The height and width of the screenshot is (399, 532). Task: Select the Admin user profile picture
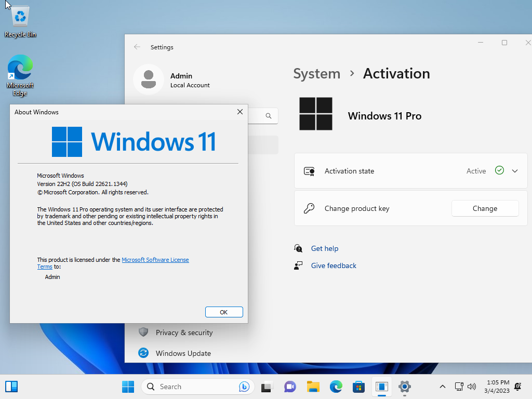pyautogui.click(x=148, y=79)
